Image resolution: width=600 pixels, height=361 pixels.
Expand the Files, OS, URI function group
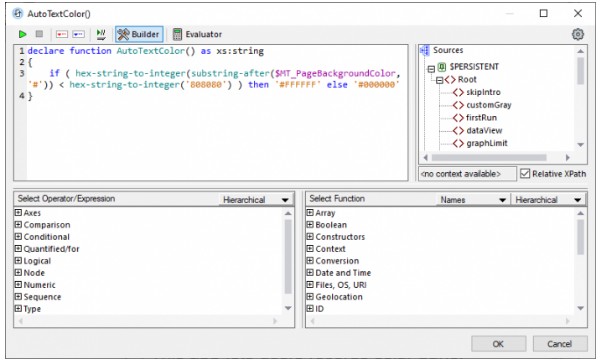[310, 284]
